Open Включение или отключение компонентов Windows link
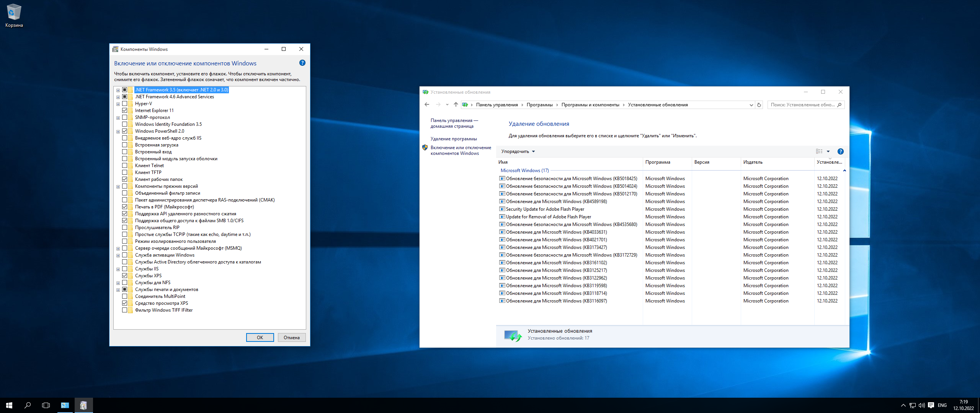This screenshot has width=980, height=413. tap(461, 150)
